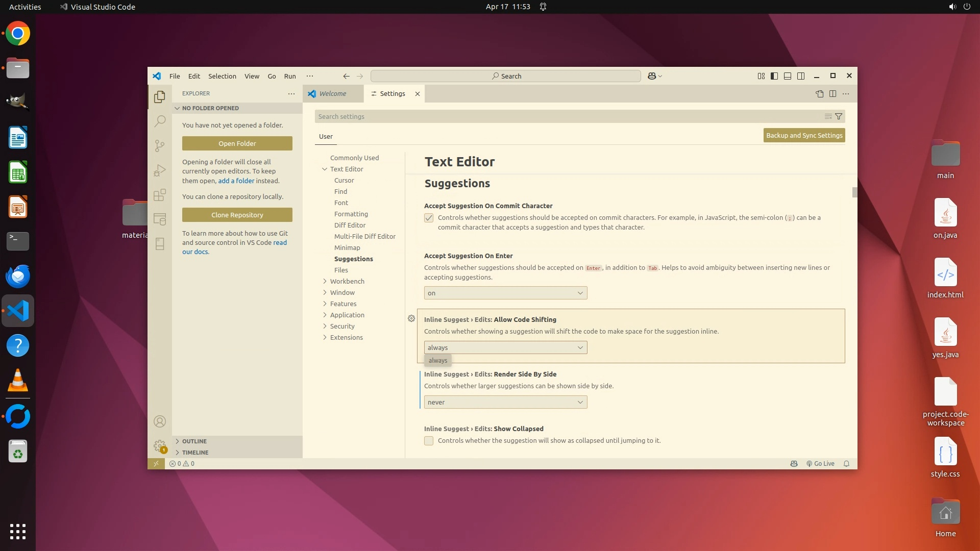The image size is (980, 551).
Task: Switch to the Welcome tab
Action: pyautogui.click(x=332, y=93)
